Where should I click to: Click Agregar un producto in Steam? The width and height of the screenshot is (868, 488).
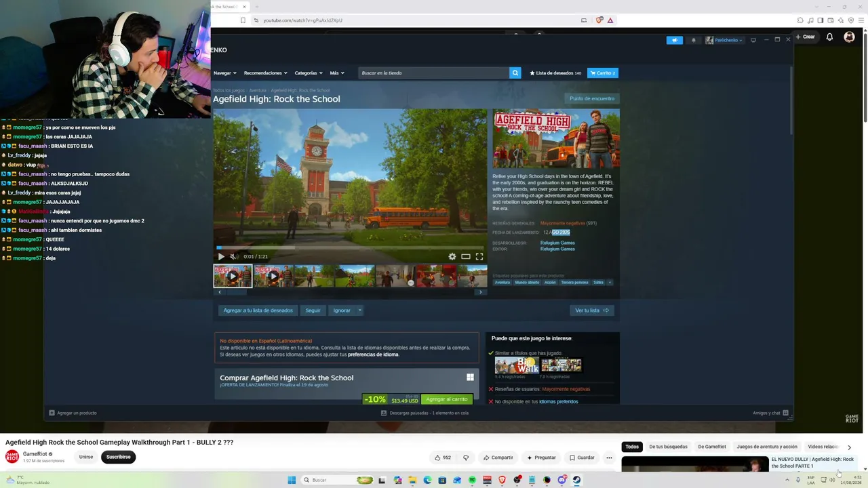(x=73, y=413)
